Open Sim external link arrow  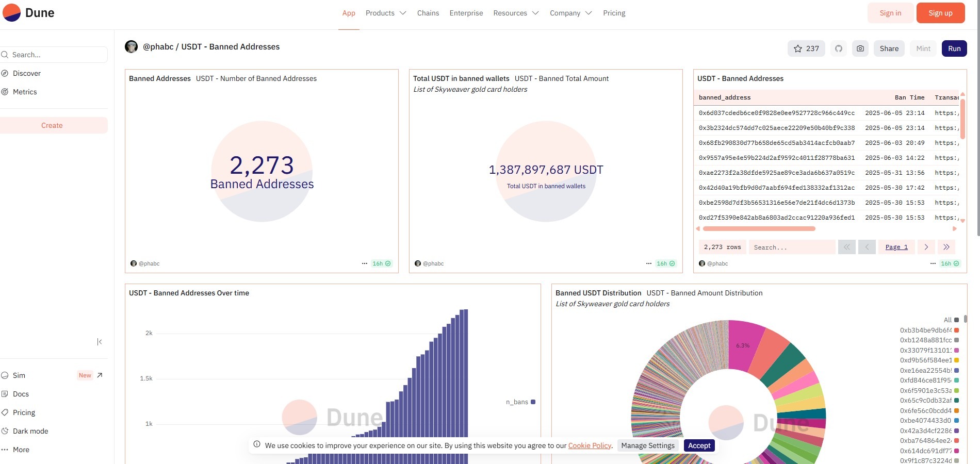pyautogui.click(x=100, y=375)
